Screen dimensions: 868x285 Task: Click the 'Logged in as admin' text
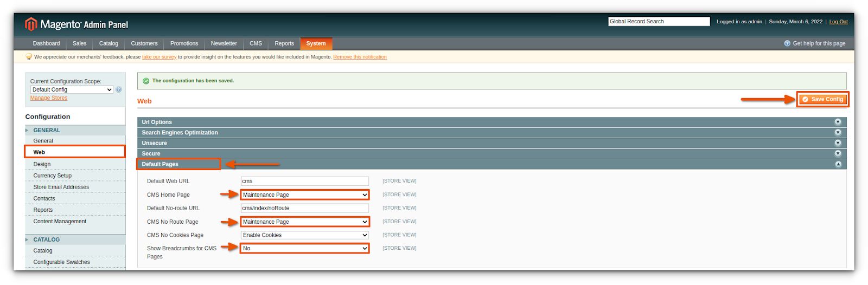[x=739, y=22]
